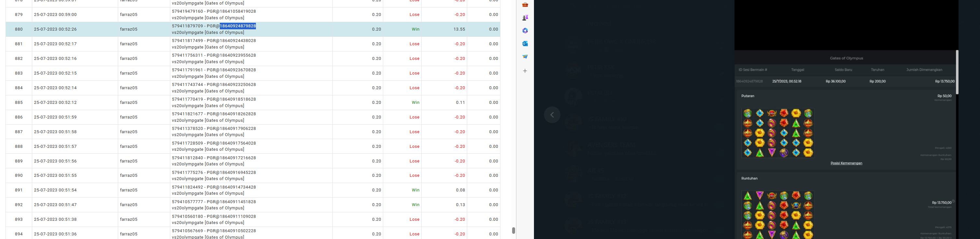Click the Putaran section label
Viewport: 980px width, 239px height.
point(748,96)
